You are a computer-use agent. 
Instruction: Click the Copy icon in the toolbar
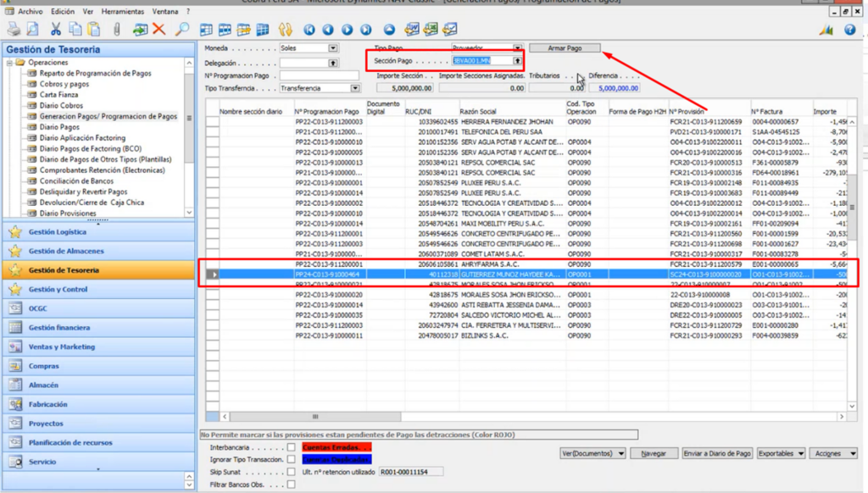pos(75,30)
